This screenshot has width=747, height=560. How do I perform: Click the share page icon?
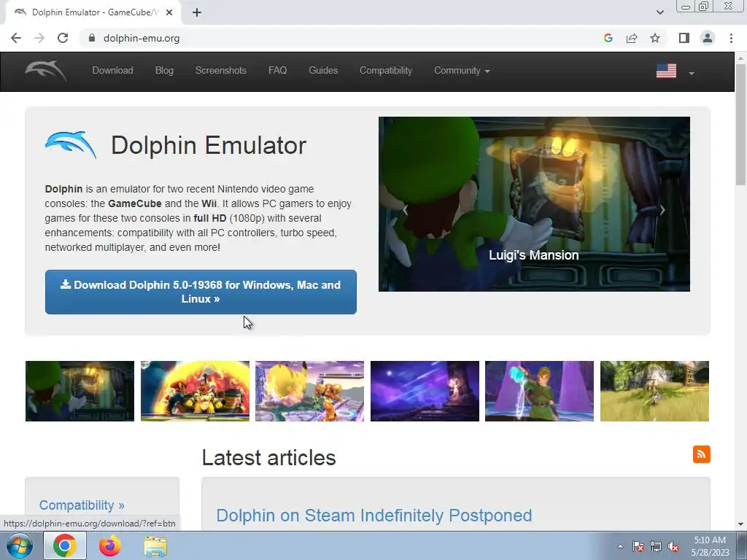pos(632,38)
